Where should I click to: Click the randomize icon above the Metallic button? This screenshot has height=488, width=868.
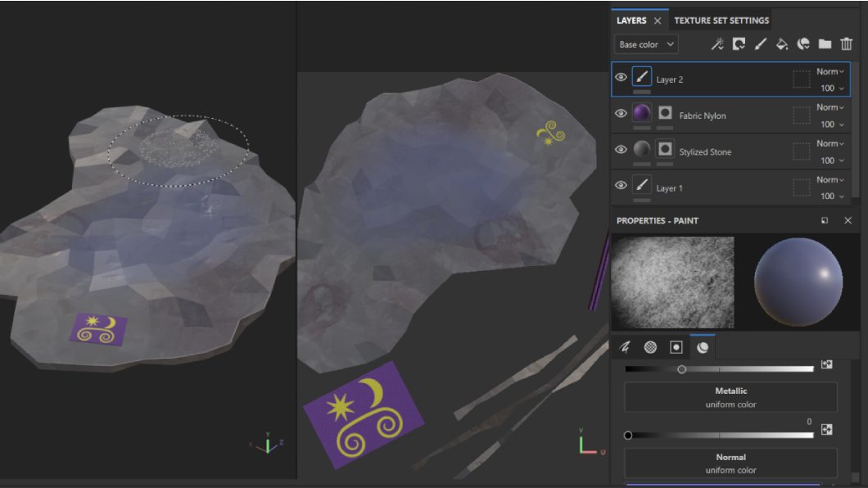point(826,364)
